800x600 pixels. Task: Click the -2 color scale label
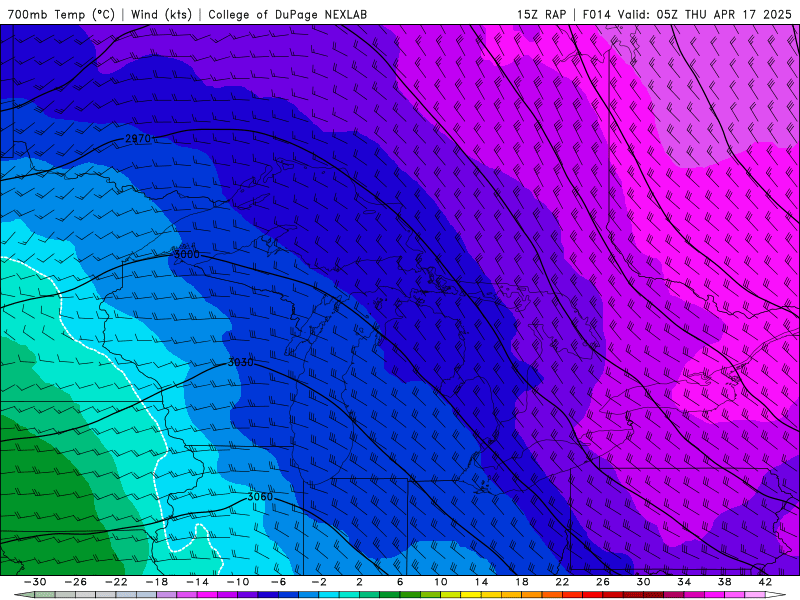319,582
